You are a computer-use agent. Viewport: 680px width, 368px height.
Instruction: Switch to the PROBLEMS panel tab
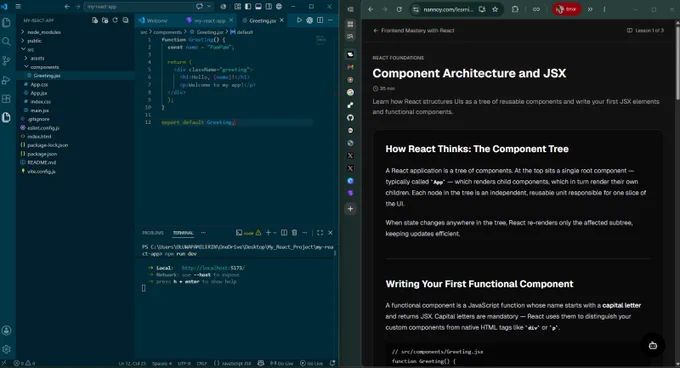point(153,233)
